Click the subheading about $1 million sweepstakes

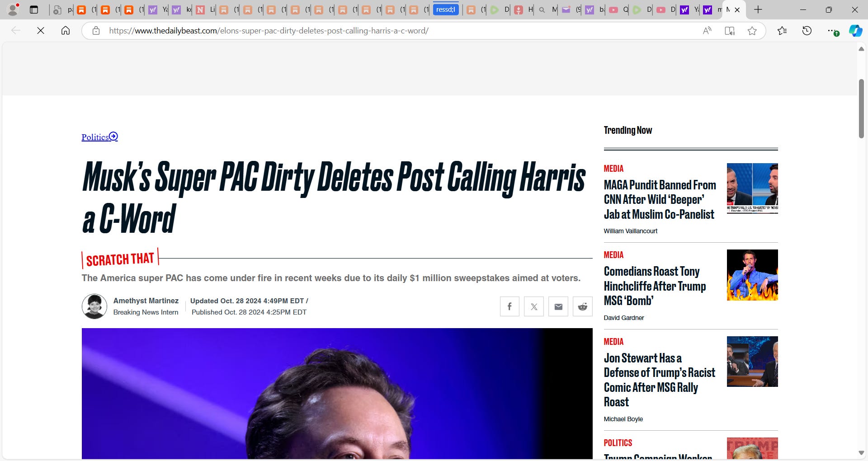tap(331, 278)
